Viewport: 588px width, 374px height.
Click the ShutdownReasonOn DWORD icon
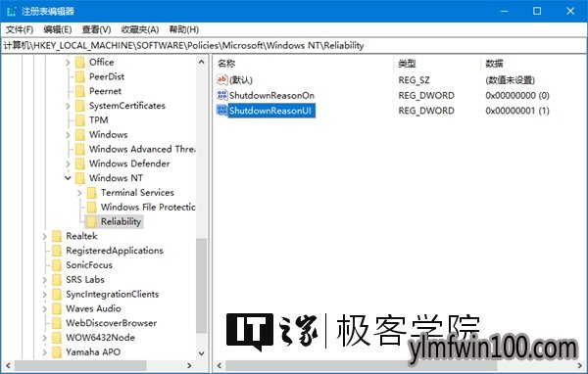(x=222, y=95)
